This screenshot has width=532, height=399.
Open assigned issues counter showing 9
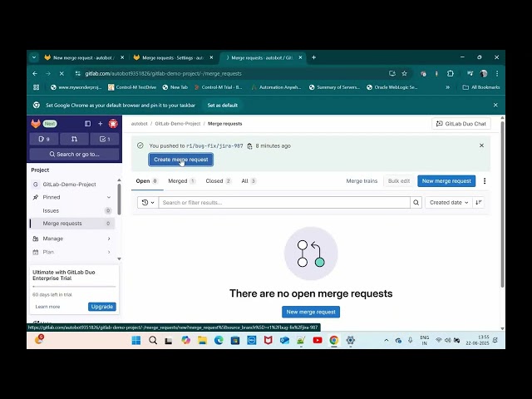click(44, 139)
